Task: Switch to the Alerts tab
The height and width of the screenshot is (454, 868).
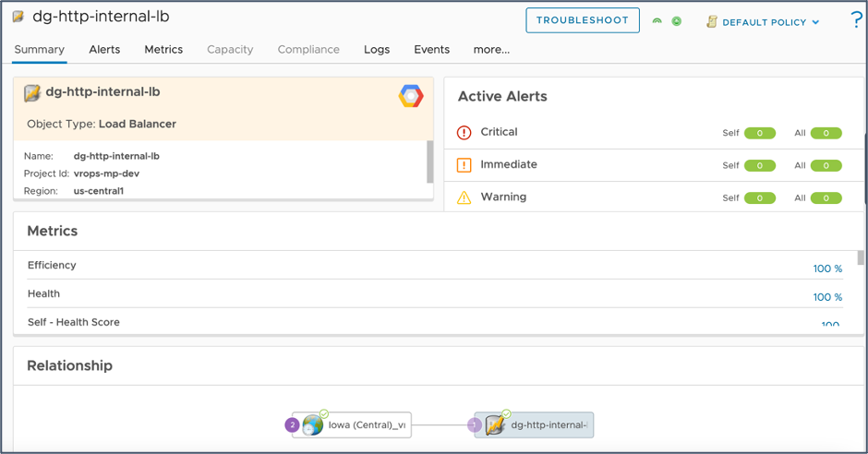Action: click(104, 50)
